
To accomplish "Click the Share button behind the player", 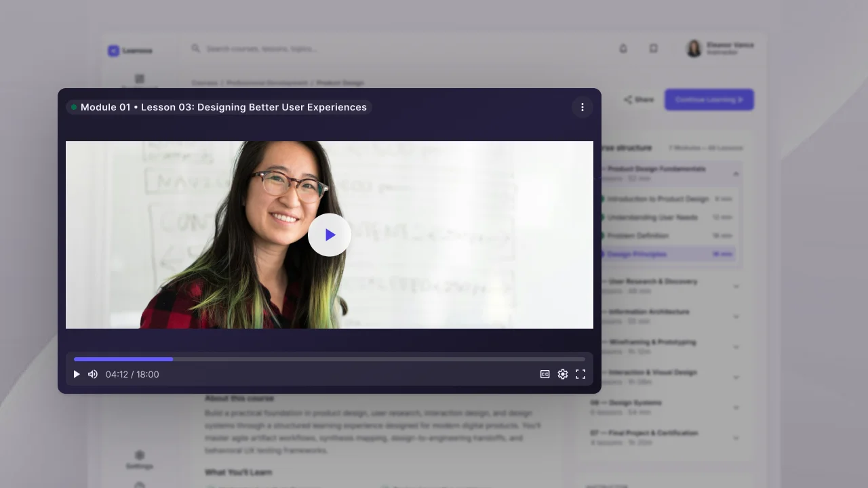I will [x=639, y=100].
